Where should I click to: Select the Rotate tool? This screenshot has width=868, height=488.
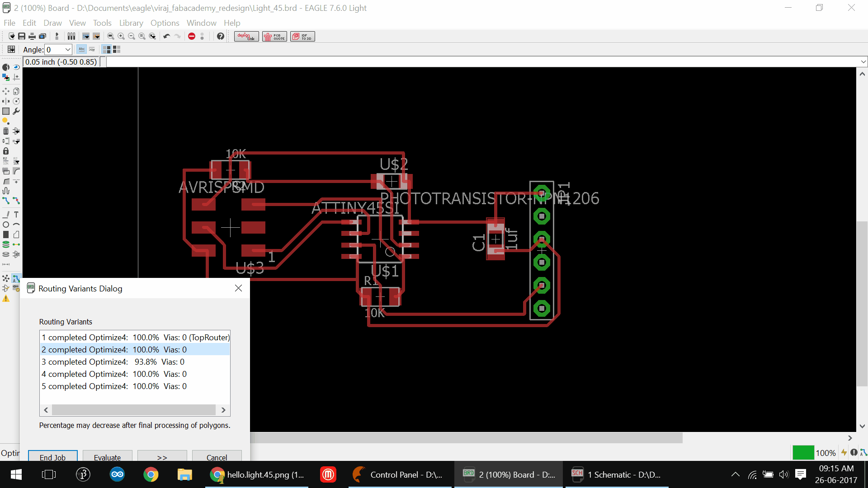pos(16,101)
